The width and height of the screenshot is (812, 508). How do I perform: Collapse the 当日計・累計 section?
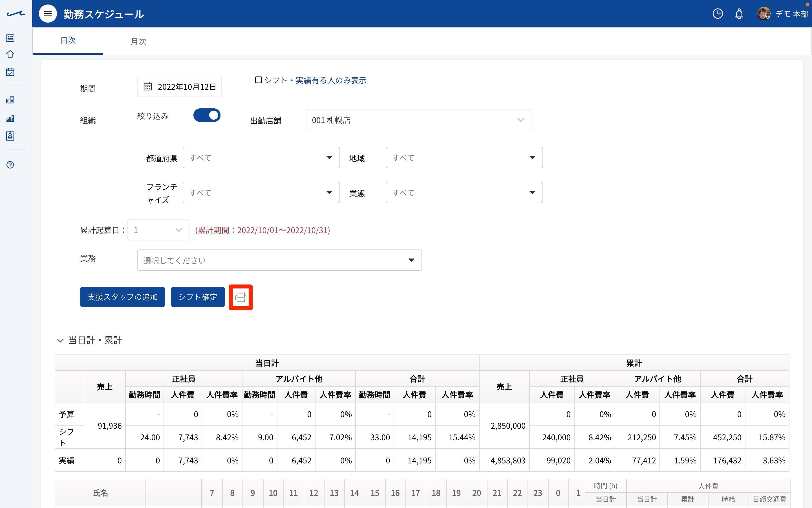(x=60, y=340)
